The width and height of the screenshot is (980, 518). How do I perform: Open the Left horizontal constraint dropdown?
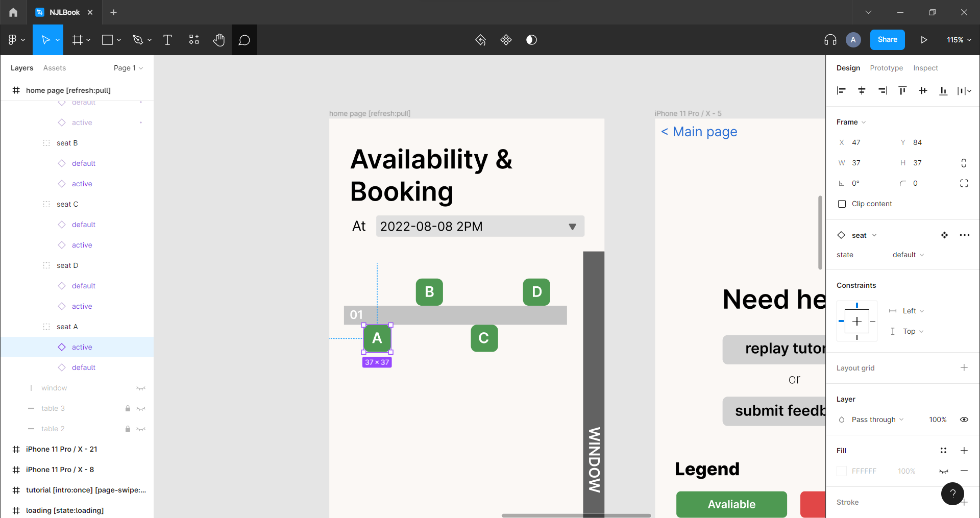[x=913, y=311]
